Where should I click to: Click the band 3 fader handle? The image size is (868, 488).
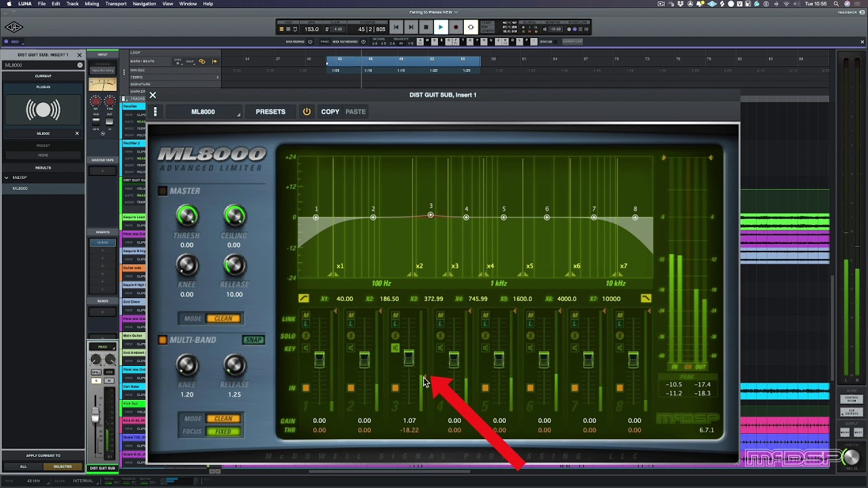[x=409, y=357]
